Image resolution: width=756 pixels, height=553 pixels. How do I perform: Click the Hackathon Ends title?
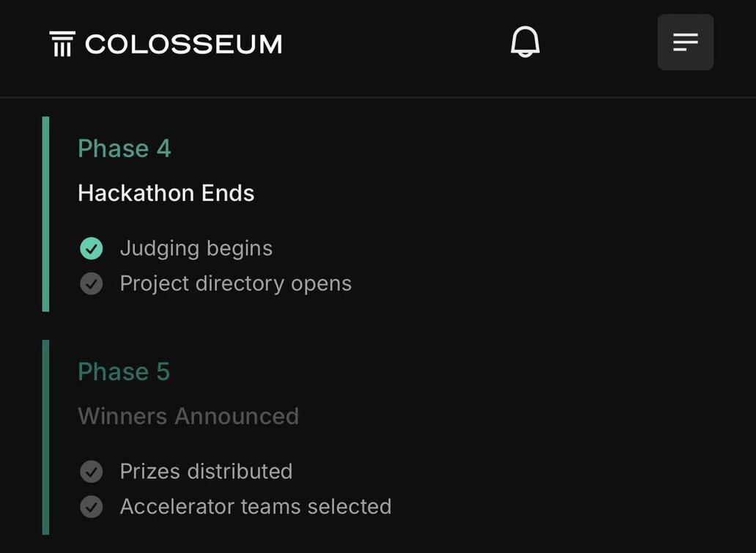click(166, 193)
